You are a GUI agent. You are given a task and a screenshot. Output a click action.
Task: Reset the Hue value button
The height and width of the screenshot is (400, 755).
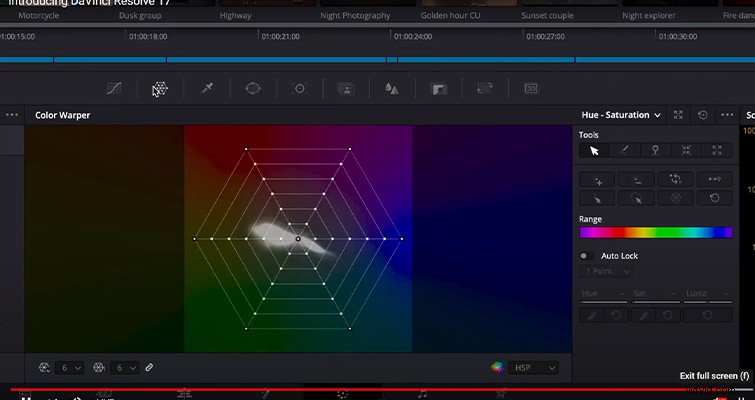coord(616,315)
